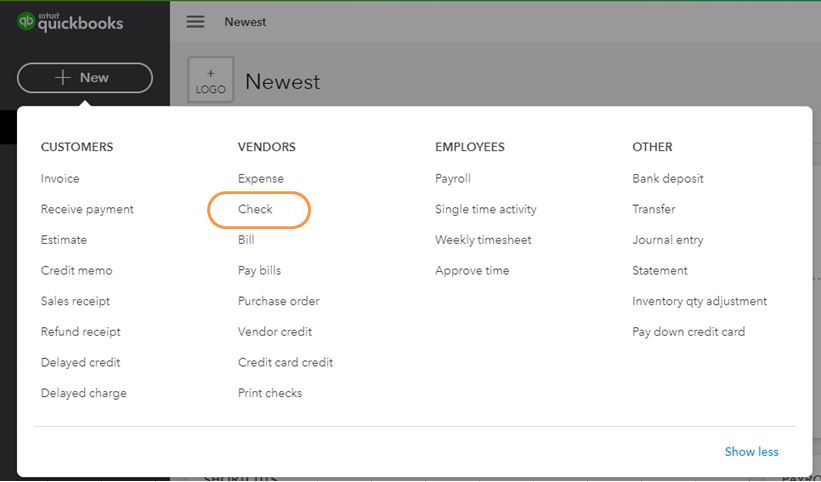The image size is (821, 482).
Task: Click Inventory qty adjustment
Action: (700, 301)
